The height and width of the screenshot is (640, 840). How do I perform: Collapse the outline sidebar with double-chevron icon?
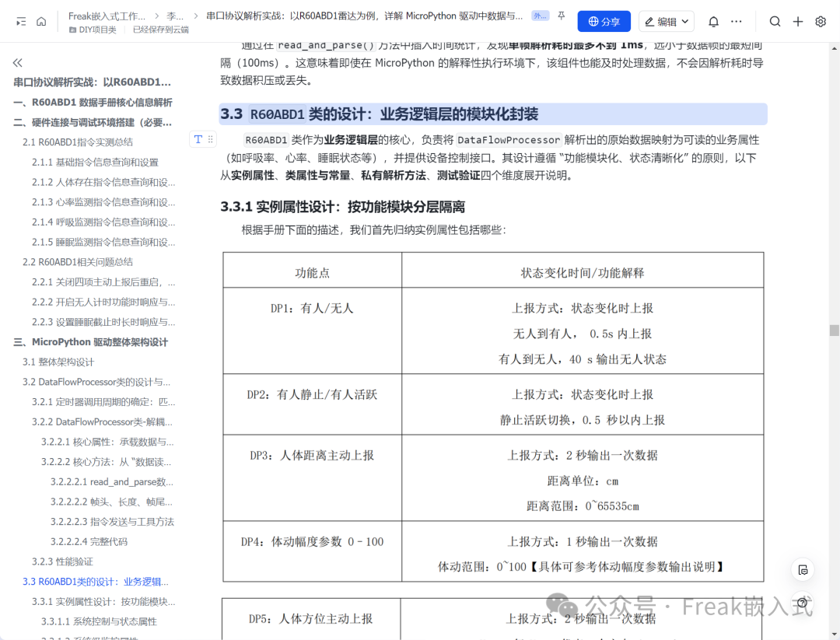coord(18,63)
